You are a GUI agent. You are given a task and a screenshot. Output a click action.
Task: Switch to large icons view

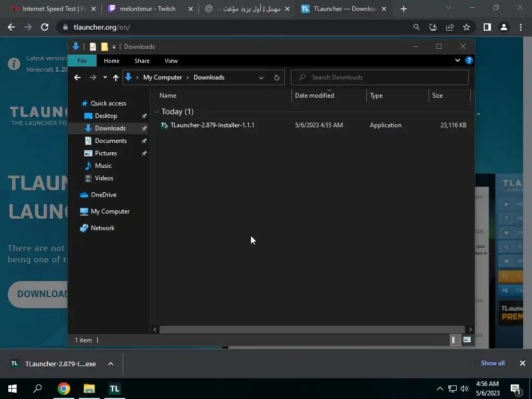[x=467, y=340]
